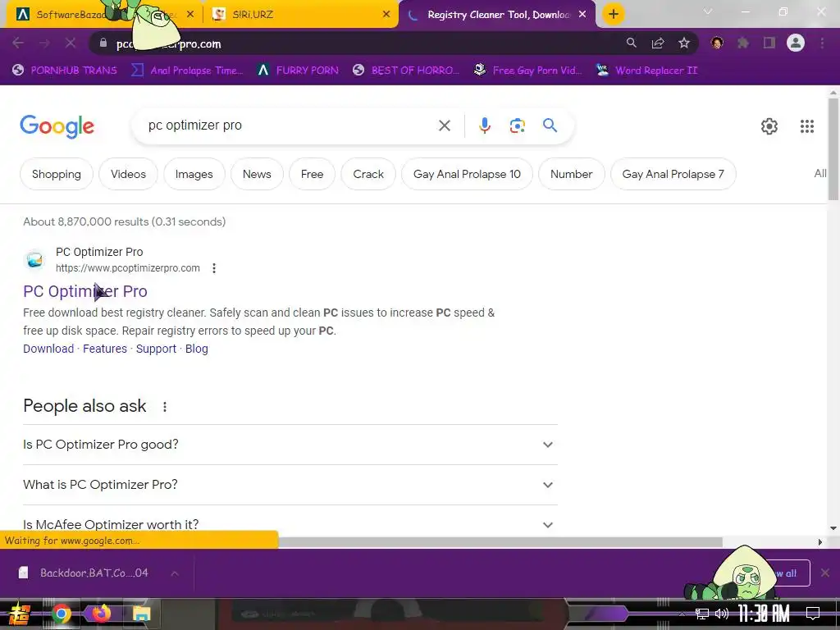Click the PC Optimizer Pro site favicon

[34, 260]
